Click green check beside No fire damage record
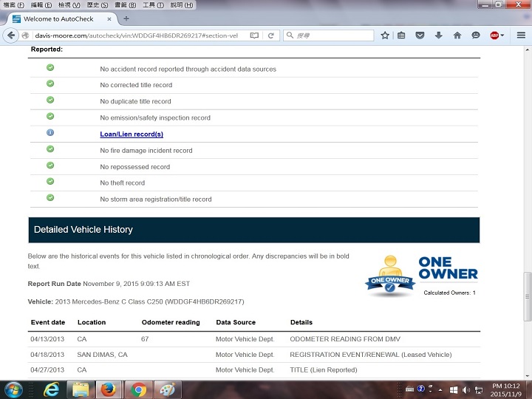This screenshot has height=399, width=532. click(50, 149)
